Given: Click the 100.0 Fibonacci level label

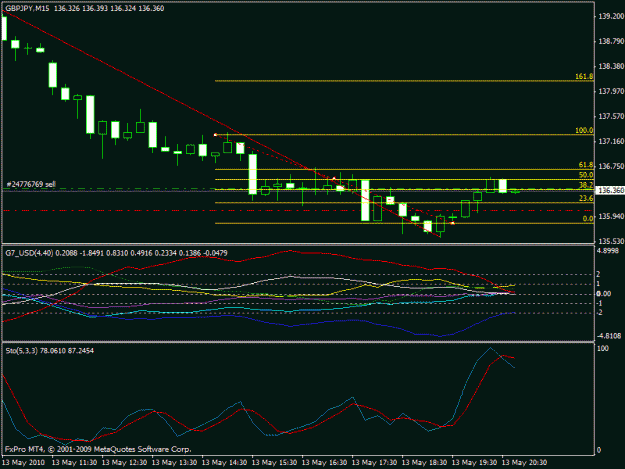Looking at the screenshot, I should (x=584, y=130).
